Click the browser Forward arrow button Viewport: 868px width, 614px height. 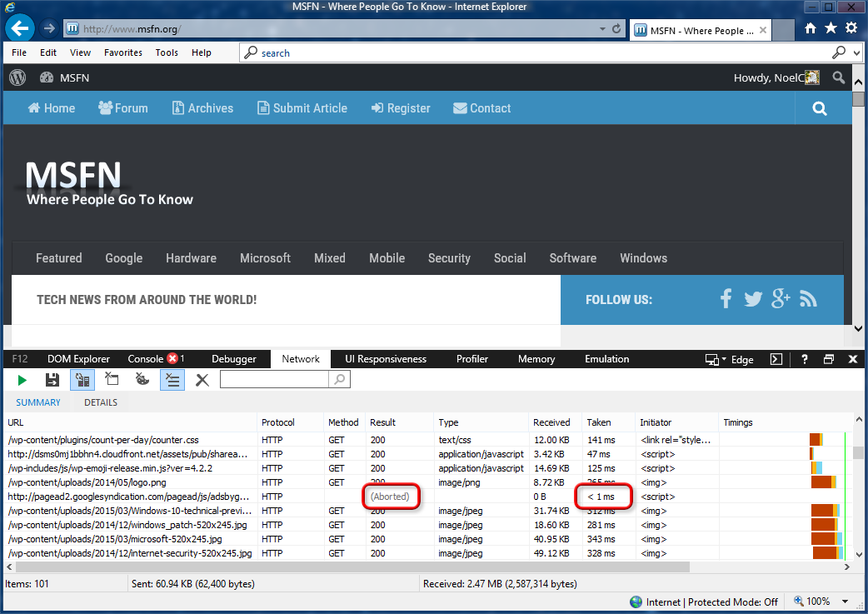(x=49, y=28)
